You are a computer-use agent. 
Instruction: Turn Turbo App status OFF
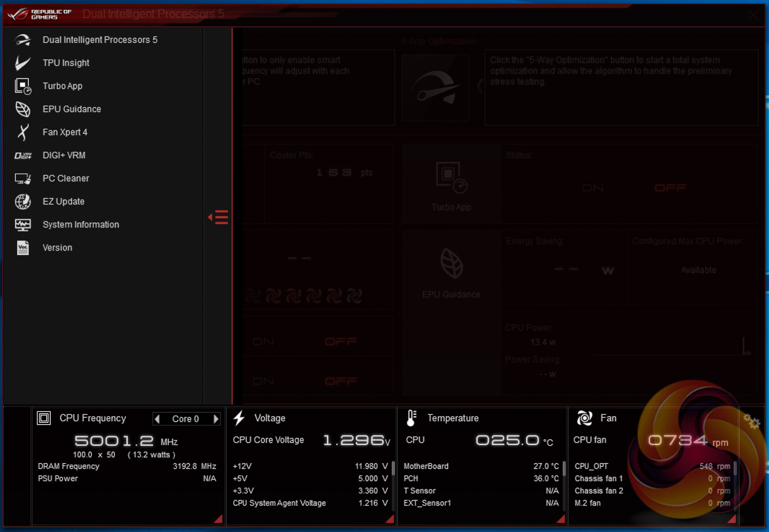coord(670,188)
